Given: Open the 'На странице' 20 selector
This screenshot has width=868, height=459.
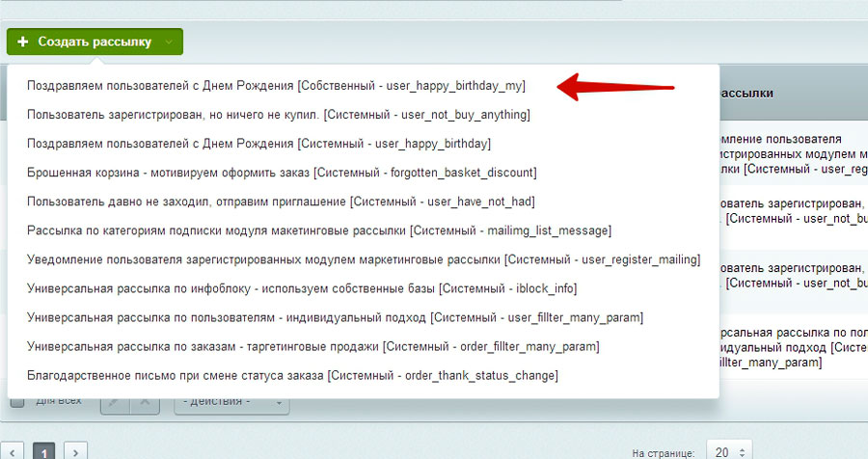Looking at the screenshot, I should (728, 450).
